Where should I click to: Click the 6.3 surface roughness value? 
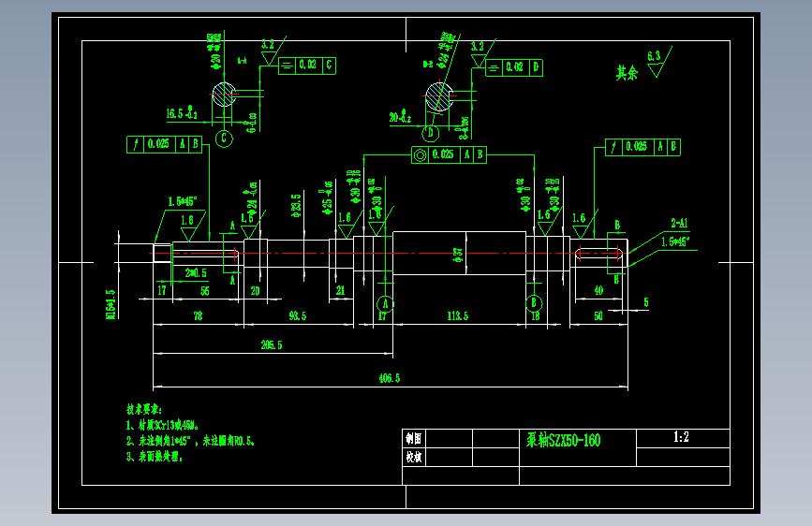pyautogui.click(x=654, y=56)
